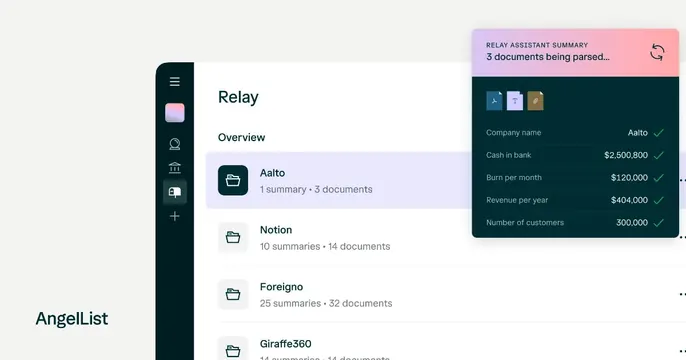Image resolution: width=686 pixels, height=360 pixels.
Task: Click the Relay page title
Action: coord(238,97)
